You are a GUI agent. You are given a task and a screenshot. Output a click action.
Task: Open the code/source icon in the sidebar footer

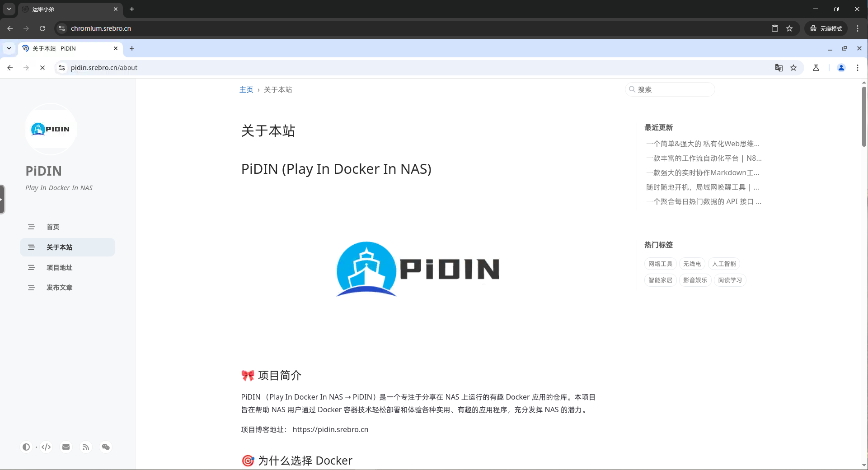tap(46, 447)
